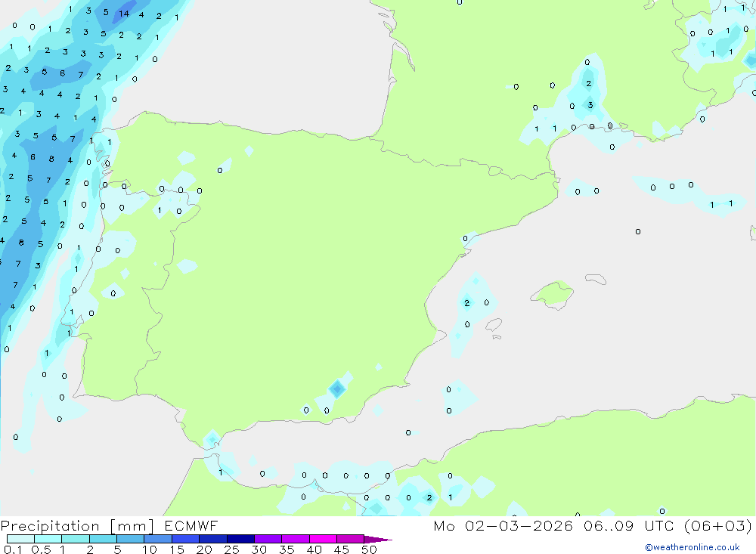Image resolution: width=756 pixels, height=554 pixels.
Task: Click the 'Precipitation [mm]' title text
Action: tap(77, 526)
